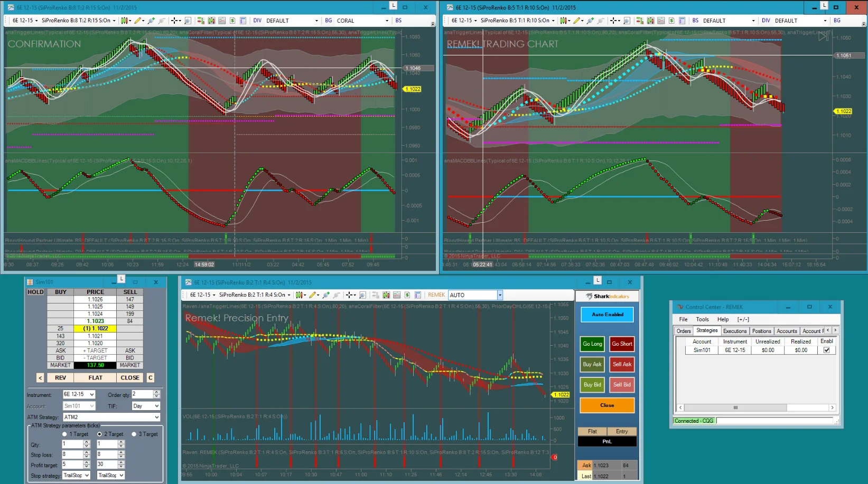Screen dimensions: 868x484
Task: Open Data Series icon in Confirmation chart toolbar
Action: tap(211, 21)
